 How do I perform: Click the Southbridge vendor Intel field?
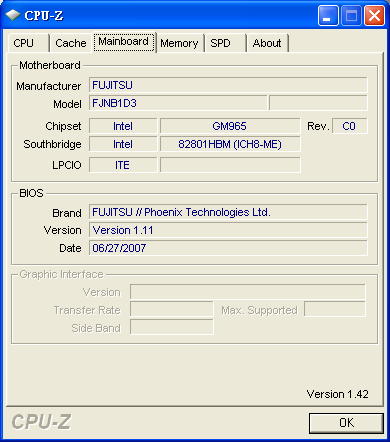pos(123,144)
